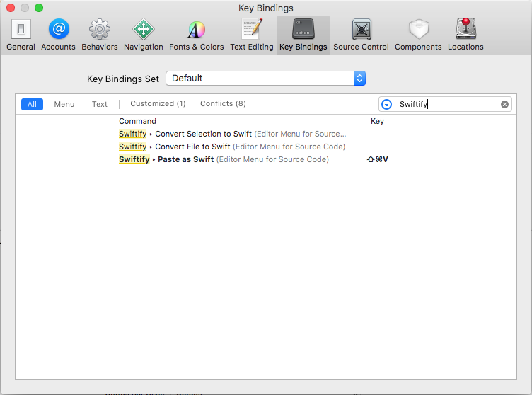Open the Key Bindings Set dropdown
The image size is (532, 395).
pos(265,78)
